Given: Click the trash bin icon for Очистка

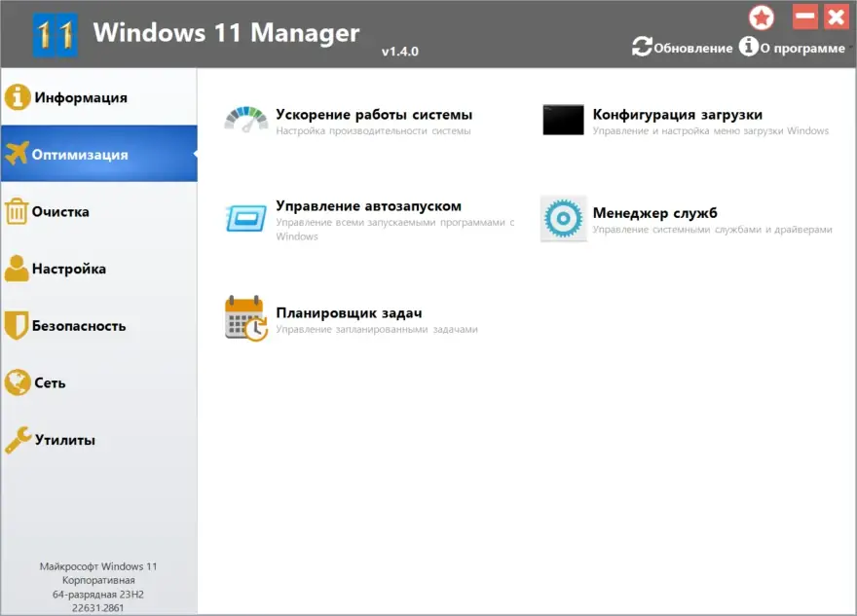Looking at the screenshot, I should 17,211.
